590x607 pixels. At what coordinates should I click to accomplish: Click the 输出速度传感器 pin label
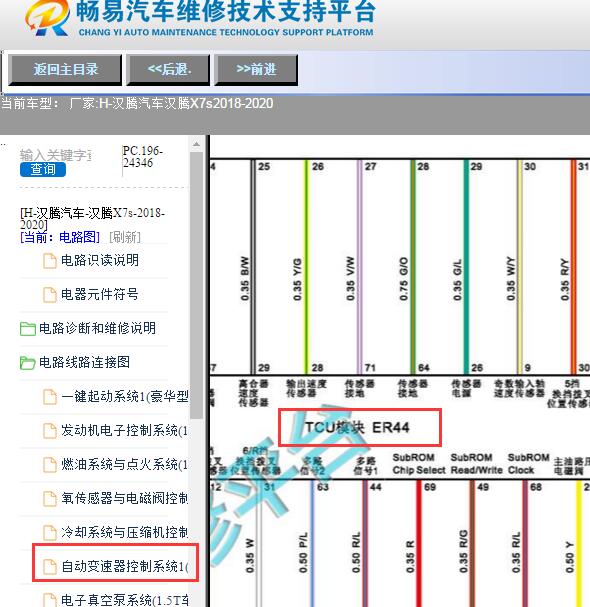pyautogui.click(x=306, y=388)
